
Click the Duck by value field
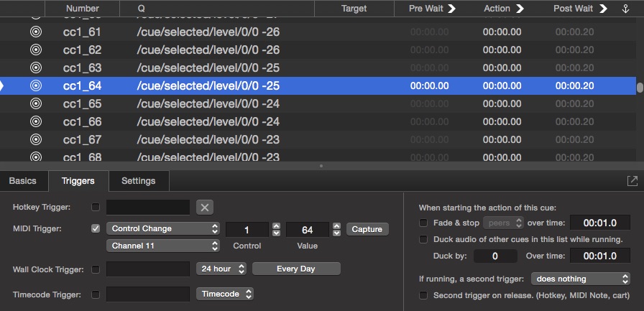coord(494,256)
